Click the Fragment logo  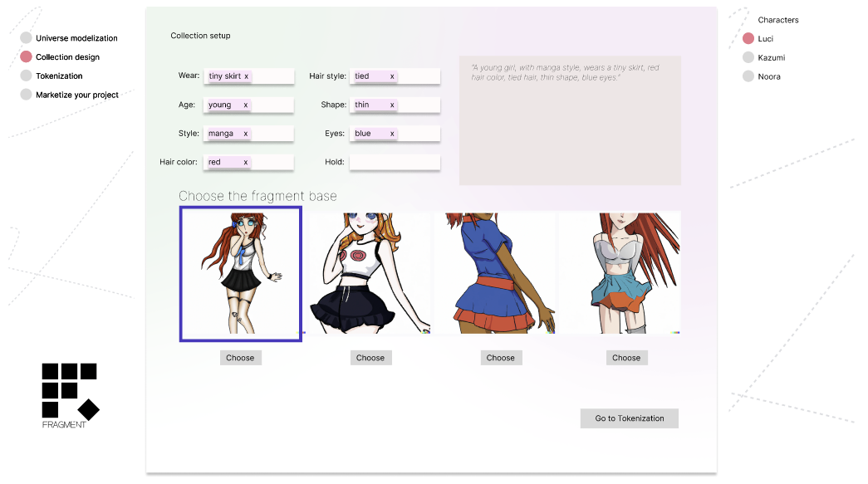coord(70,394)
